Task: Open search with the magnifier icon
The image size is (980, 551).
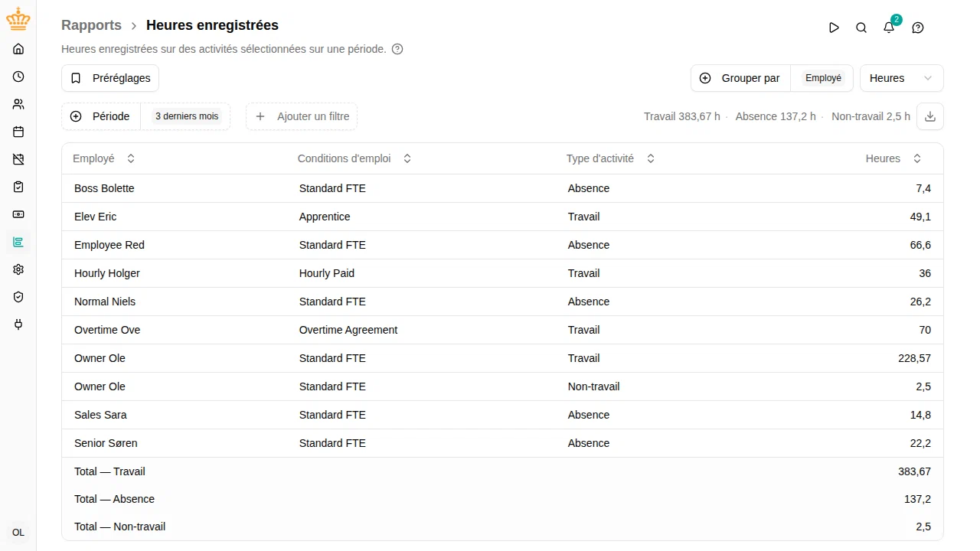Action: 861,28
